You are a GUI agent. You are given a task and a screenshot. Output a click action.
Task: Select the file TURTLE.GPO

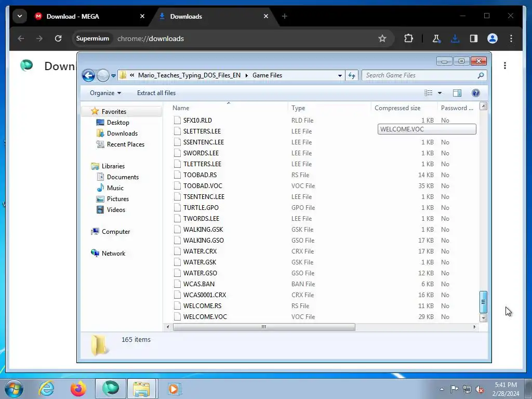point(201,208)
